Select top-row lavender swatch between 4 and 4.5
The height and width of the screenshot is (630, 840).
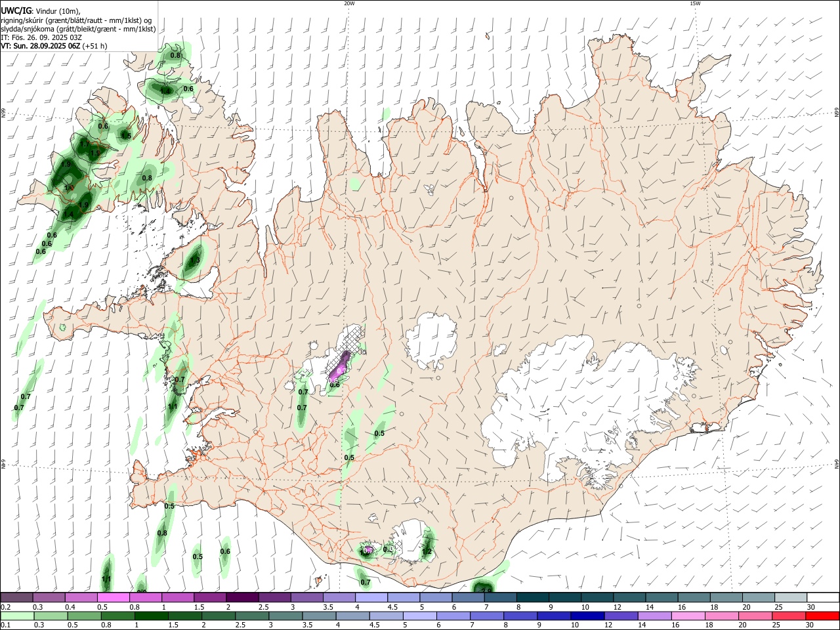tap(371, 598)
